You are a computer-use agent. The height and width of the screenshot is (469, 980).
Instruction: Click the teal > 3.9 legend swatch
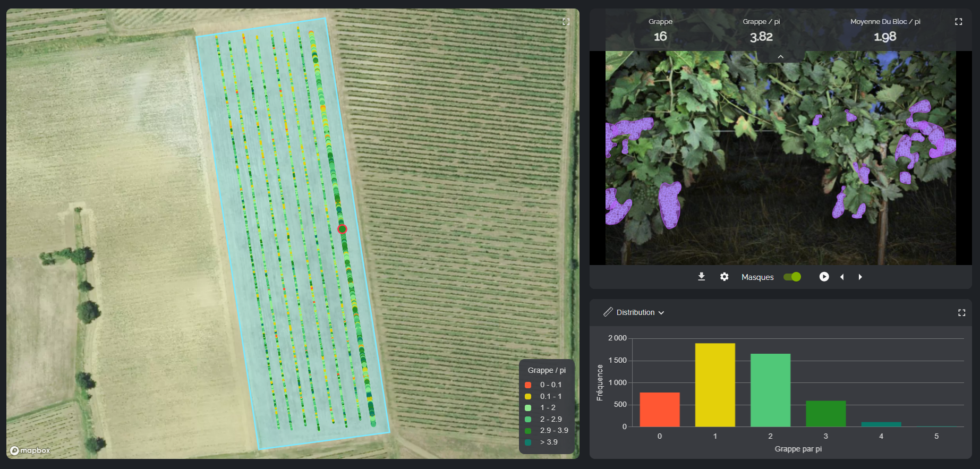[x=528, y=442]
